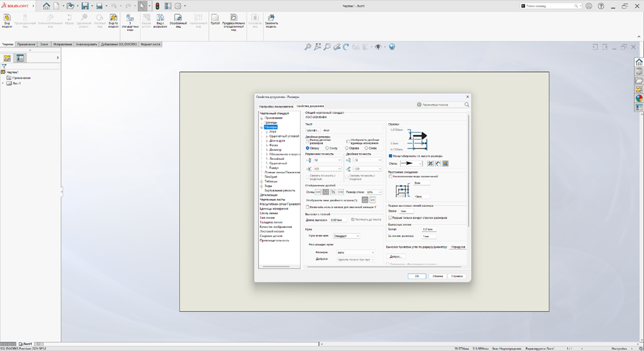Open the Help question mark icon
This screenshot has width=644, height=351.
[x=601, y=6]
